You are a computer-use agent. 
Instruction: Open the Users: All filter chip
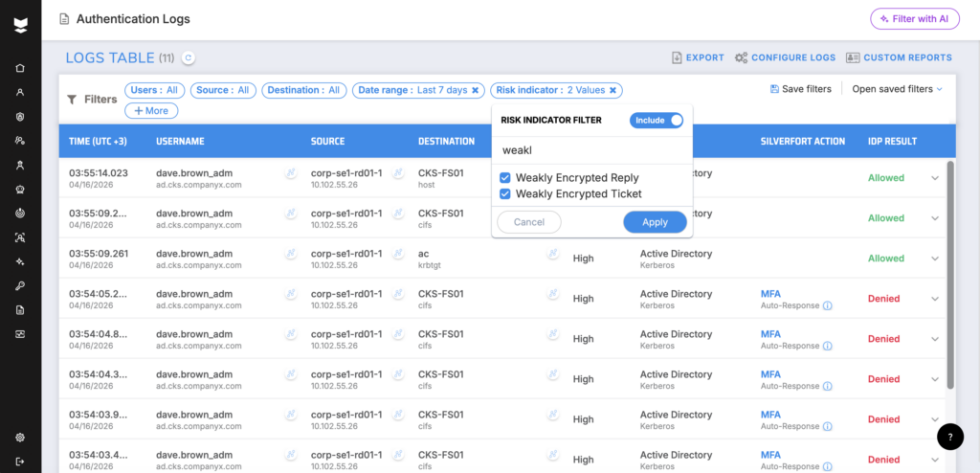tap(154, 90)
